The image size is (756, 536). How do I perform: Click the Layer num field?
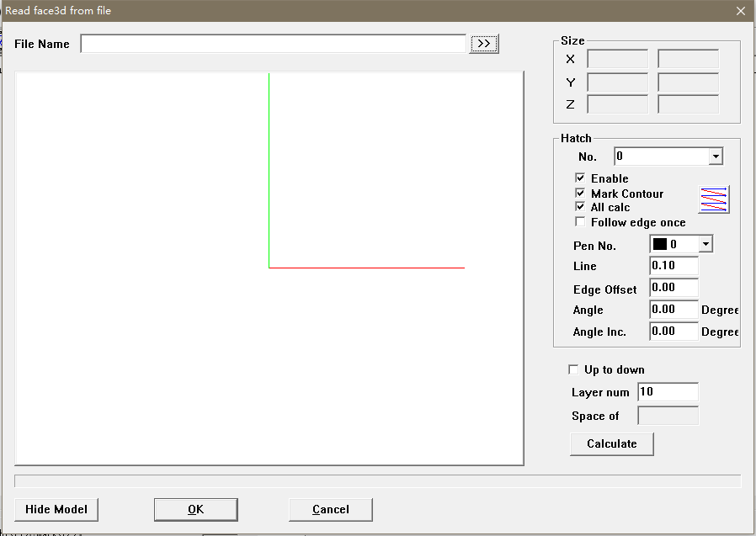coord(668,392)
